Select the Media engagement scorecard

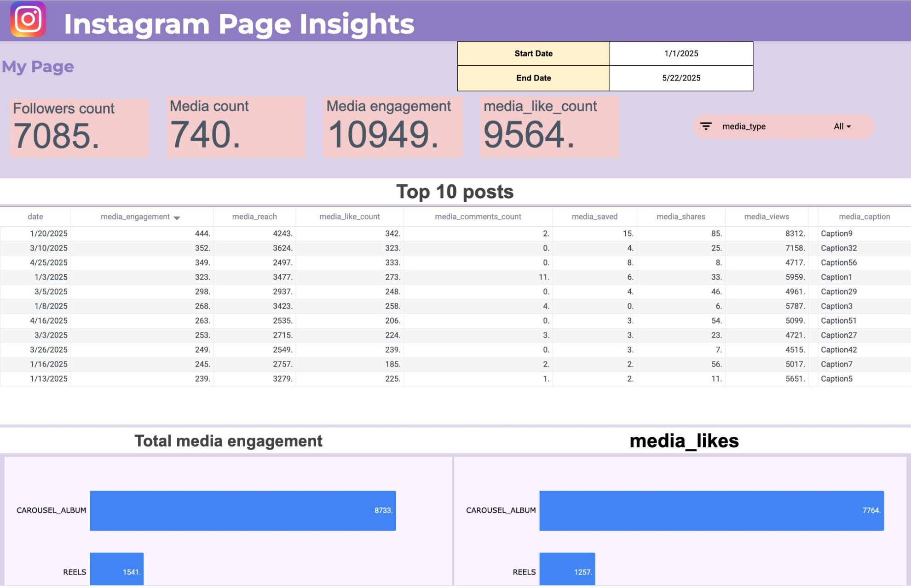click(392, 127)
